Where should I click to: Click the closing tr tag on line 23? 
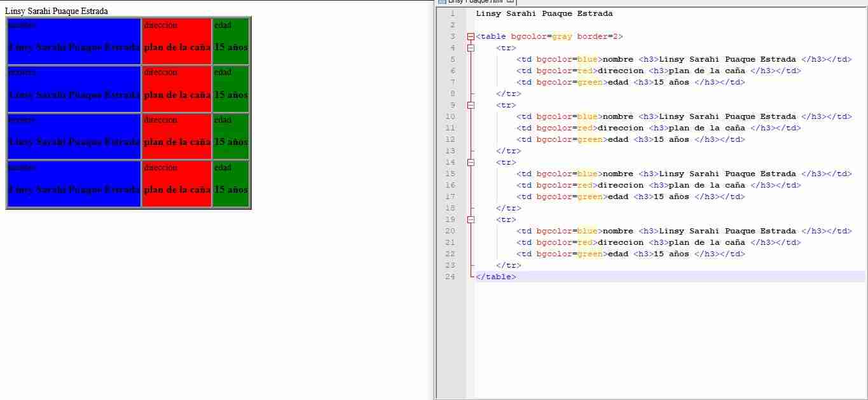click(509, 265)
